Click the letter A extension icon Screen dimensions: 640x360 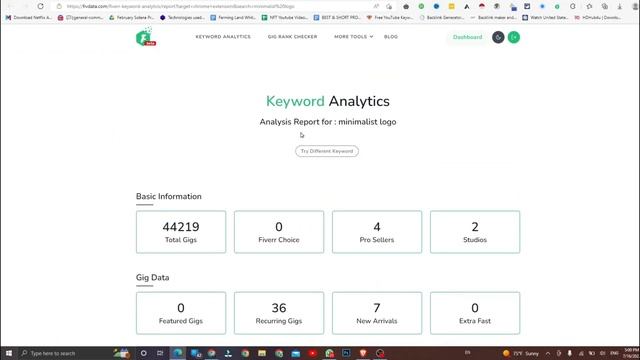click(x=467, y=6)
